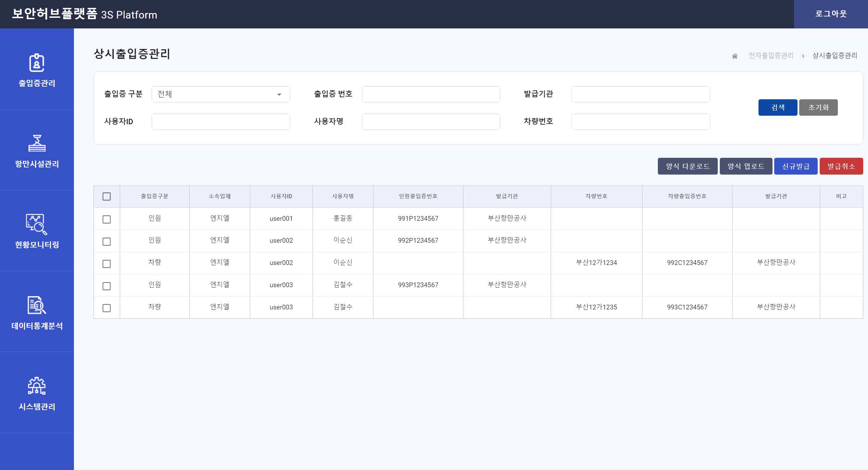Focus the 차량번호 filter input field
The width and height of the screenshot is (868, 470).
coord(641,122)
